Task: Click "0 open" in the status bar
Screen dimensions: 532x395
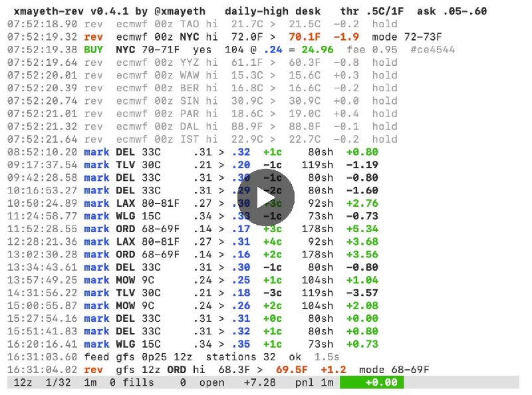Action: point(202,382)
